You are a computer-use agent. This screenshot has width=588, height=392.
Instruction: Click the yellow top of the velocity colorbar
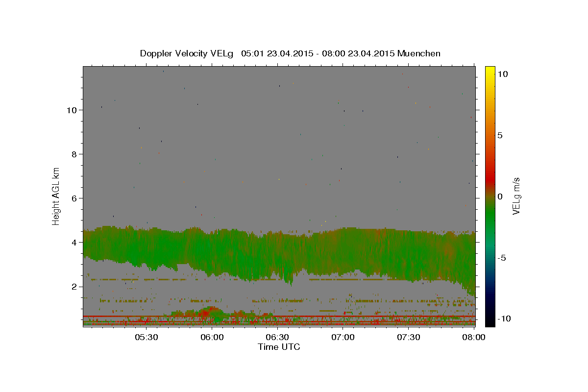pos(490,71)
